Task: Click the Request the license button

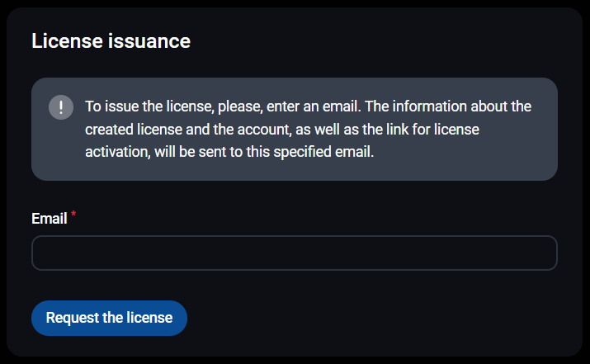Action: click(x=109, y=318)
